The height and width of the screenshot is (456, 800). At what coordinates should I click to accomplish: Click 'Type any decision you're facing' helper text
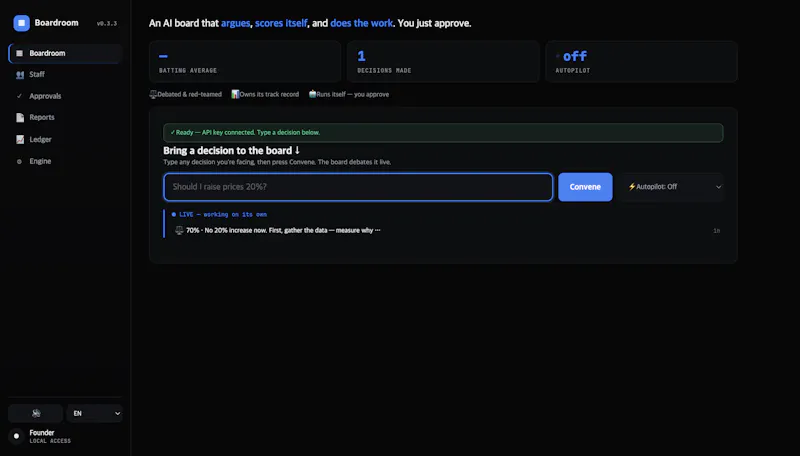pos(277,162)
